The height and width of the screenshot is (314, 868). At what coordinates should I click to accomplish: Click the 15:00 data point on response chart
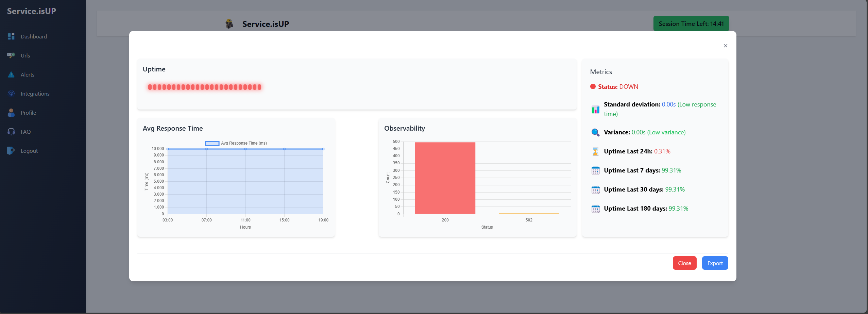point(284,149)
